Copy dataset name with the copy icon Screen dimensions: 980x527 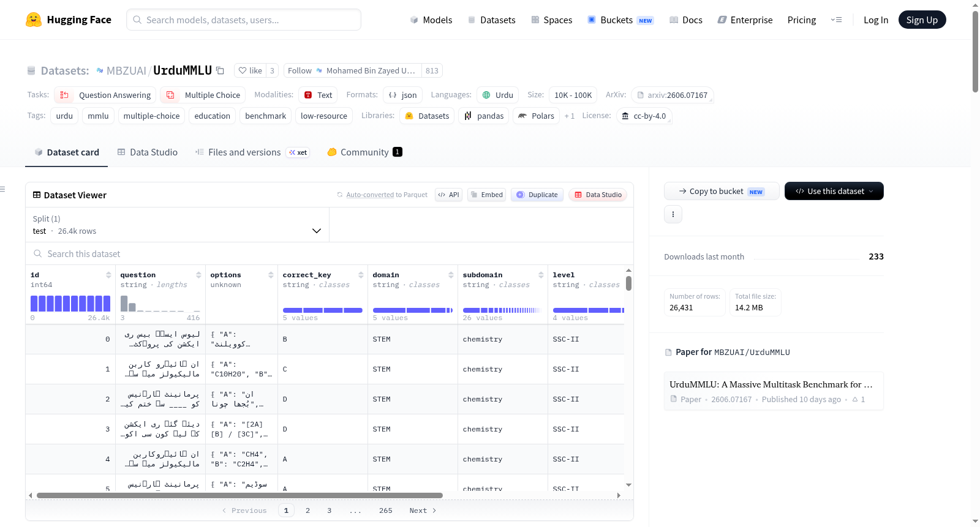(220, 70)
